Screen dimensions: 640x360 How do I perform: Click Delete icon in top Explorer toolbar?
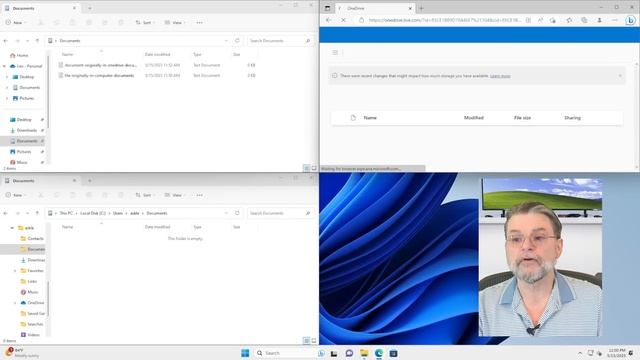point(121,22)
